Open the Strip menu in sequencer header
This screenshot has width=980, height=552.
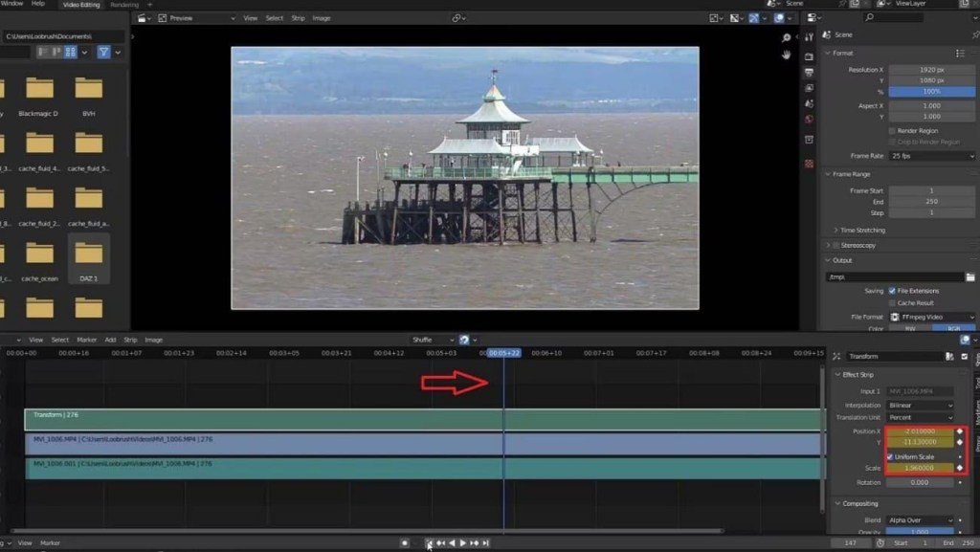pyautogui.click(x=130, y=340)
